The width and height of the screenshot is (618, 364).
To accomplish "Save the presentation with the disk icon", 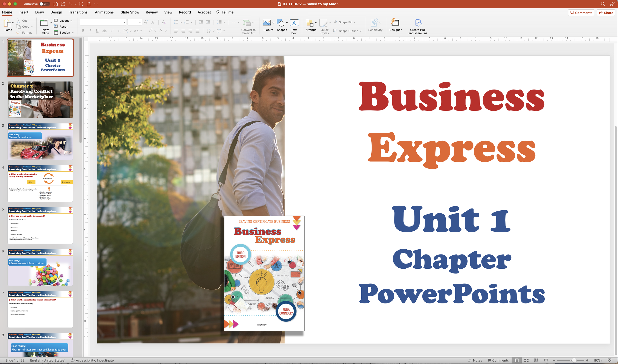I will tap(63, 4).
